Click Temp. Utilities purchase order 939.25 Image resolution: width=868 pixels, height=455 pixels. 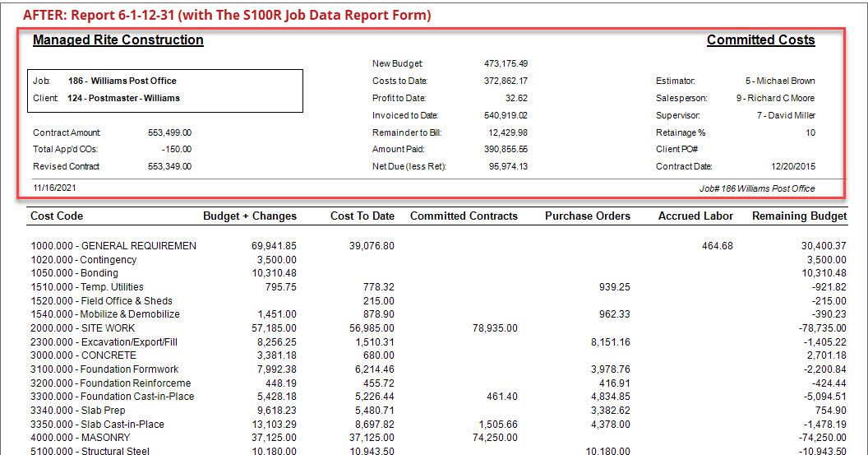[x=615, y=287]
